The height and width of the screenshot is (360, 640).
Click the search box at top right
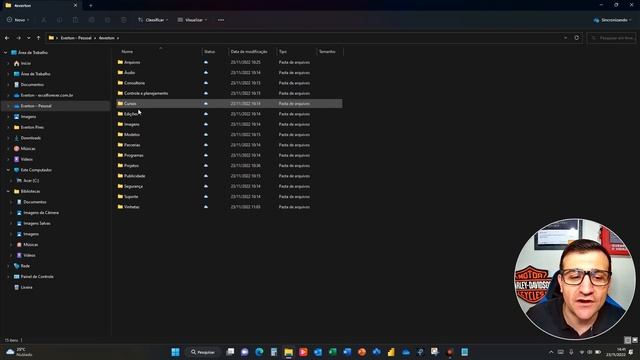pos(611,38)
